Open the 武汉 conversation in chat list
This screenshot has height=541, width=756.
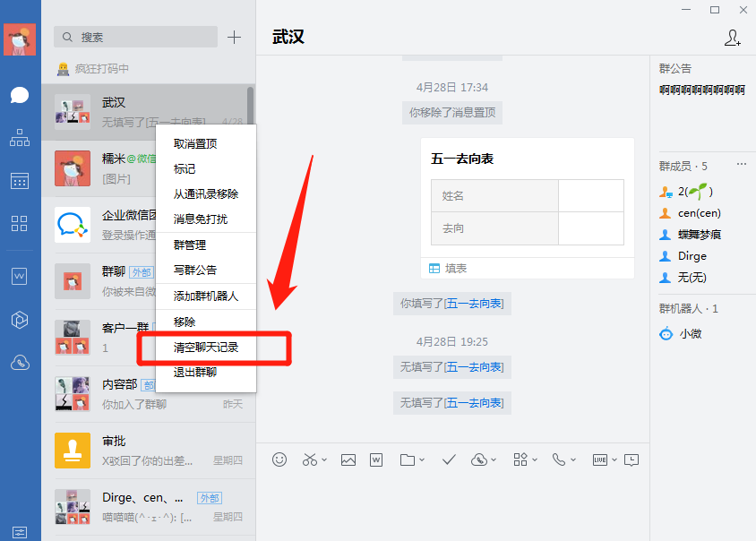149,112
